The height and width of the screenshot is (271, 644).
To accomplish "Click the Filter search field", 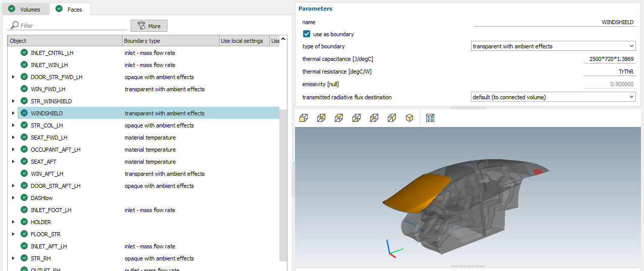I will [x=71, y=26].
